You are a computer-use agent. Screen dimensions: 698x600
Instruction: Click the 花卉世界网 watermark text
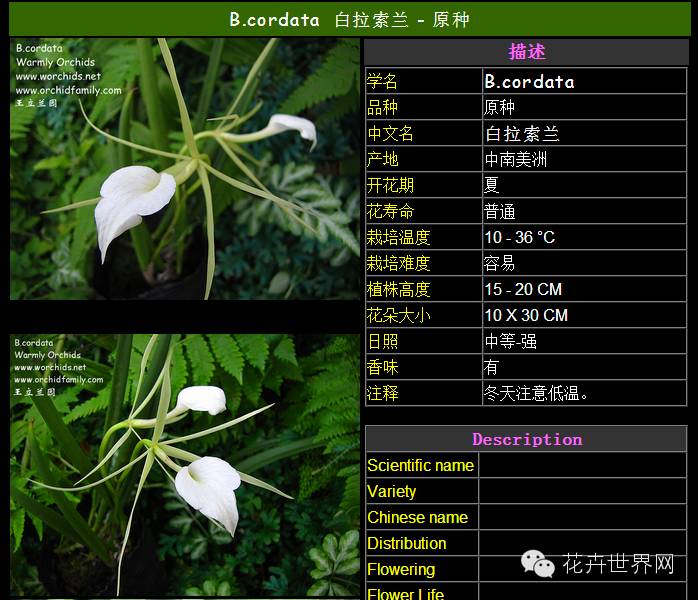coord(618,565)
